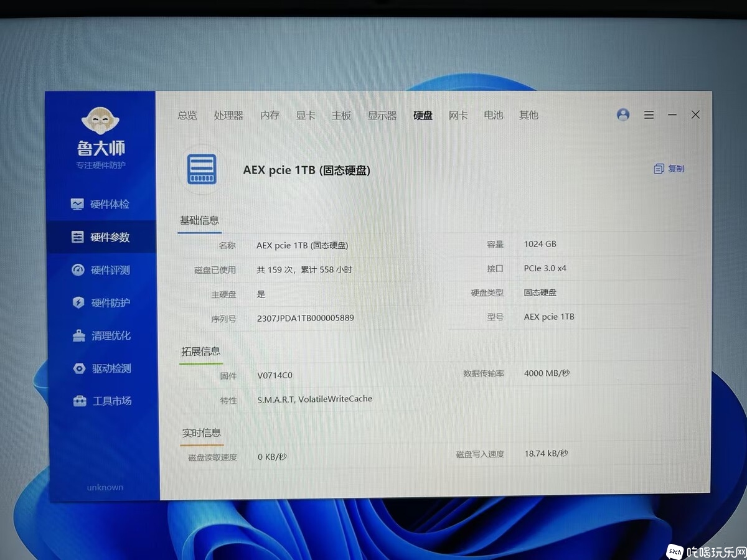The height and width of the screenshot is (560, 747).
Task: Open 硬件体检 in the sidebar
Action: point(100,204)
